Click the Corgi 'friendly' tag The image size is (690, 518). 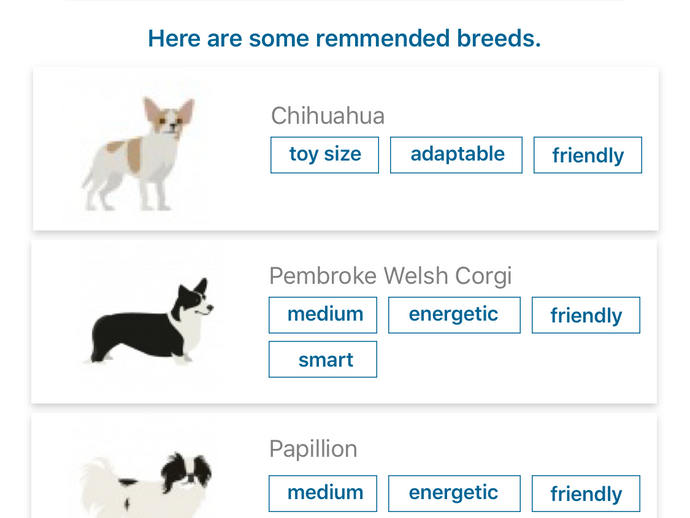tap(585, 316)
